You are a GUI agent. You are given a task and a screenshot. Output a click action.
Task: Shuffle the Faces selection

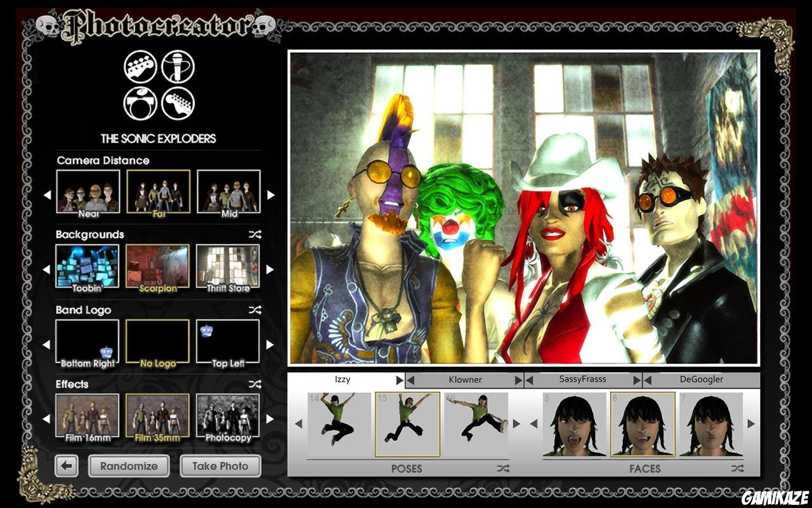tap(737, 469)
